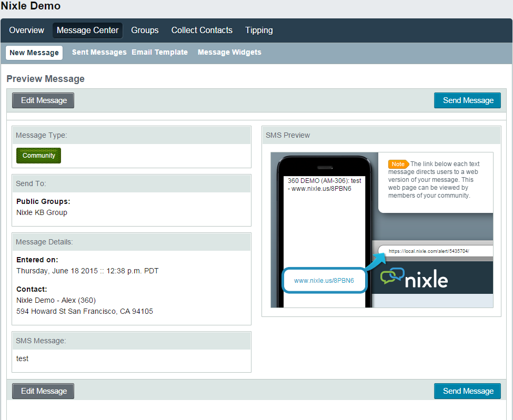Click the note text about web version link
This screenshot has width=513, height=420.
[434, 180]
